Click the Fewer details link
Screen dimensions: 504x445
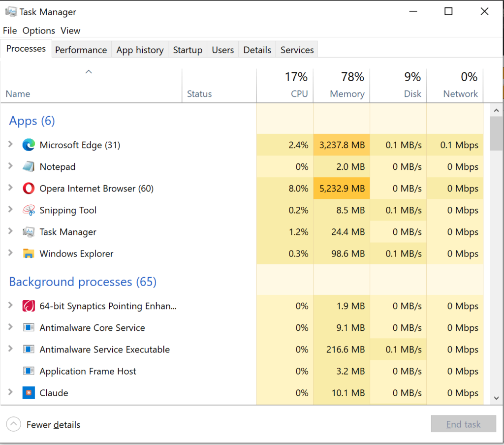tap(53, 425)
